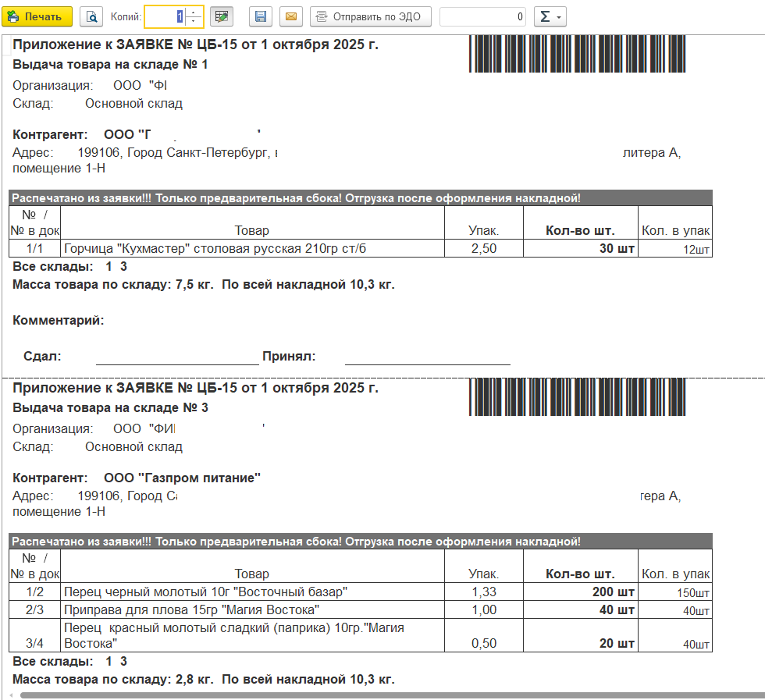Select heading Выдача товара на складе № 3
Screen dimensions: 765x700
coord(110,408)
